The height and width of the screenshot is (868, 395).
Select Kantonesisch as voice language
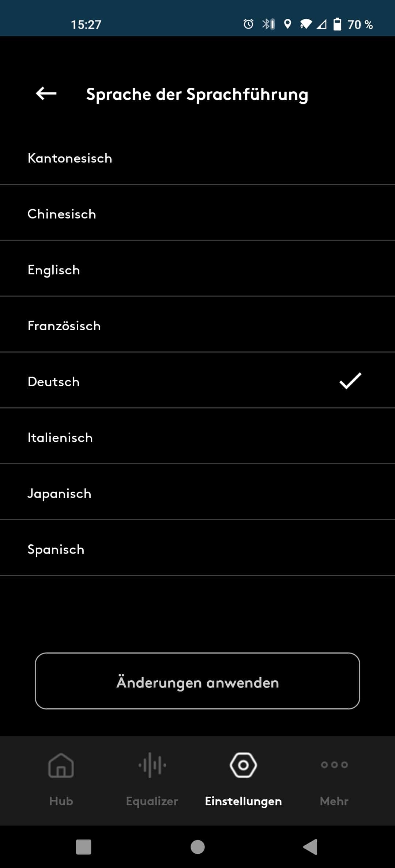click(x=197, y=158)
